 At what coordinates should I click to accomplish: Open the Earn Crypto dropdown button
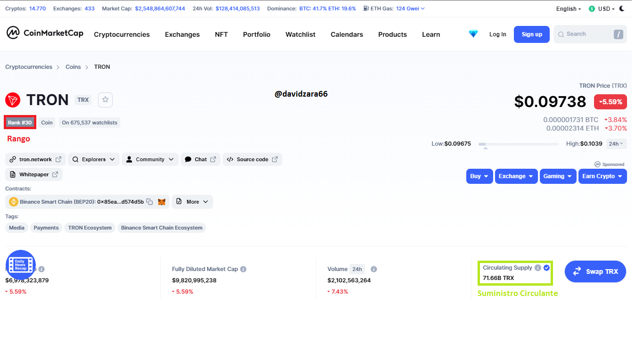pyautogui.click(x=603, y=176)
